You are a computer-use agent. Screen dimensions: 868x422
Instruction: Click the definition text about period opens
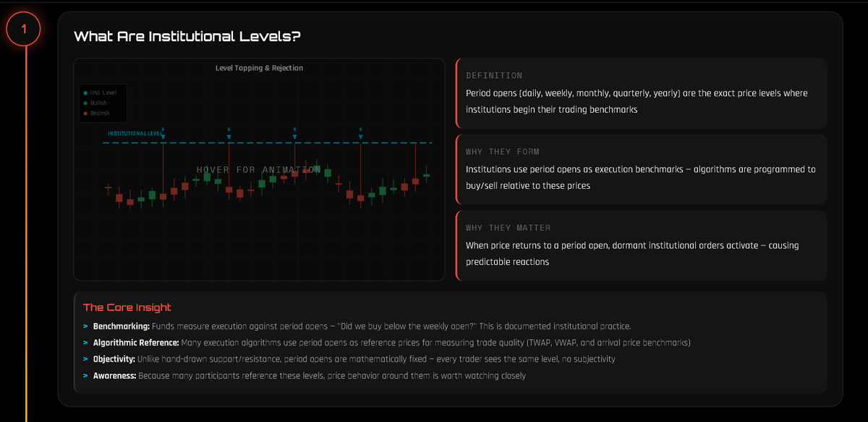click(x=637, y=102)
